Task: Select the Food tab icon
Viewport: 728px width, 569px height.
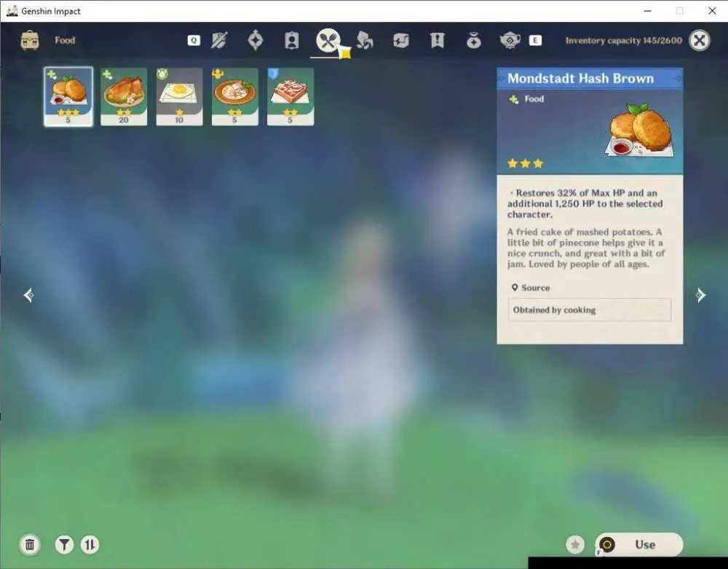Action: 328,40
